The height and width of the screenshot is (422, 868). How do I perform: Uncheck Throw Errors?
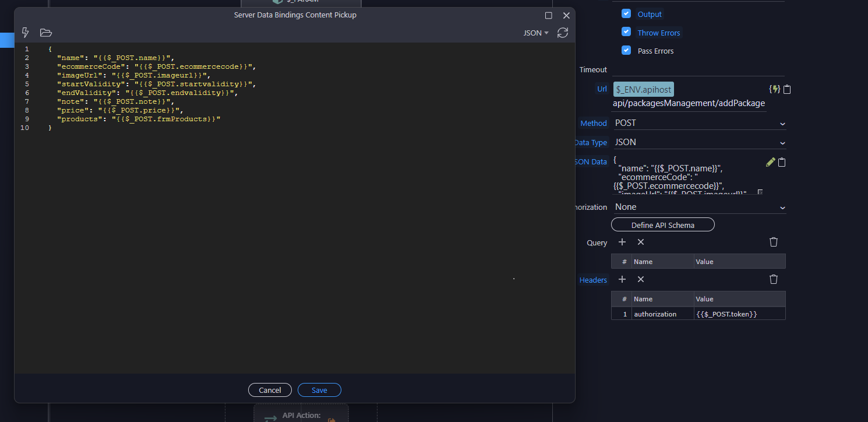coord(626,32)
